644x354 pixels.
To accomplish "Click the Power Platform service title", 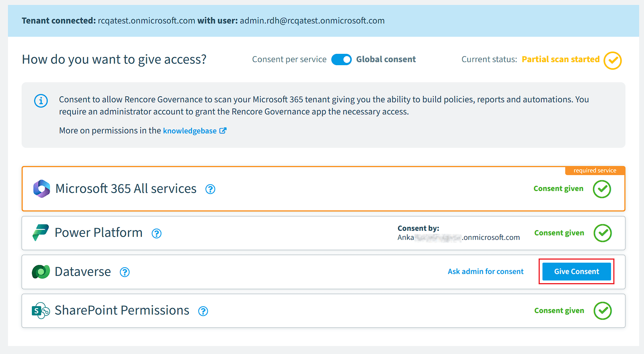I will (x=99, y=232).
